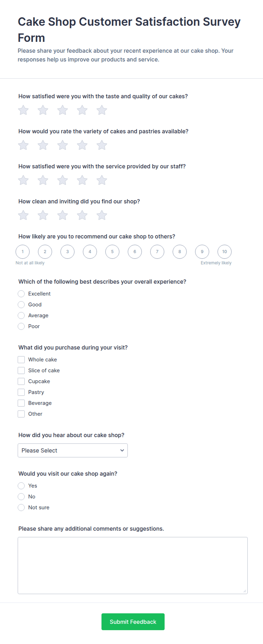The width and height of the screenshot is (263, 644).
Task: Choose 10 on the recommendation scale
Action: tap(225, 251)
